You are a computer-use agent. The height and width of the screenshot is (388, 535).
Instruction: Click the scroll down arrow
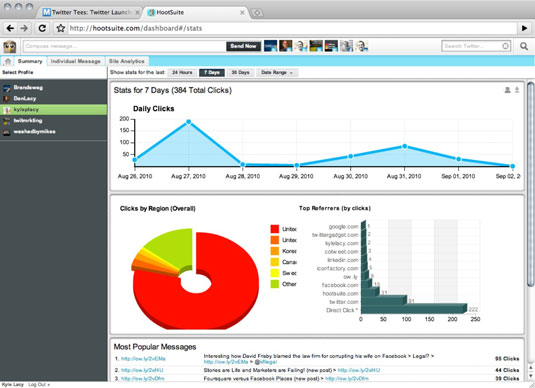531,376
